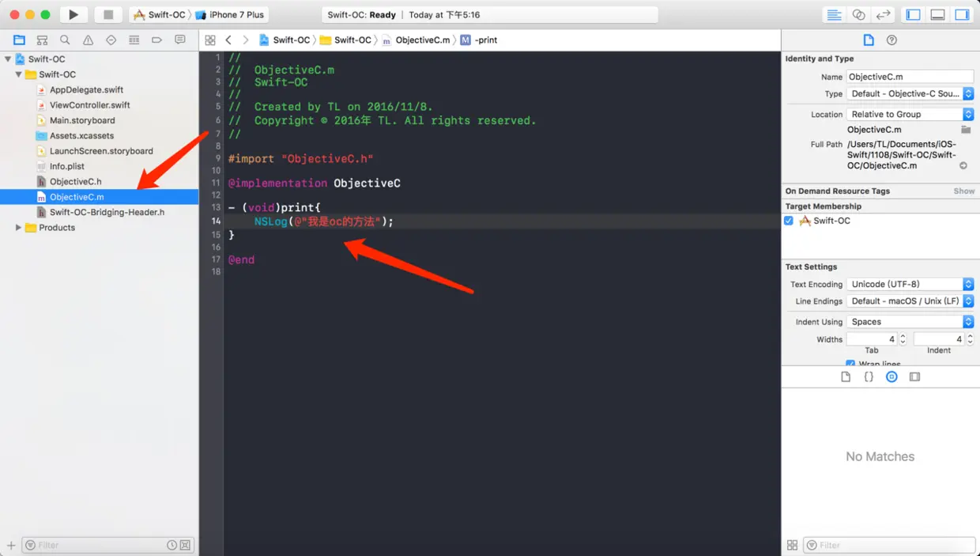This screenshot has width=980, height=556.
Task: Show the Assistant editor
Action: click(x=858, y=14)
